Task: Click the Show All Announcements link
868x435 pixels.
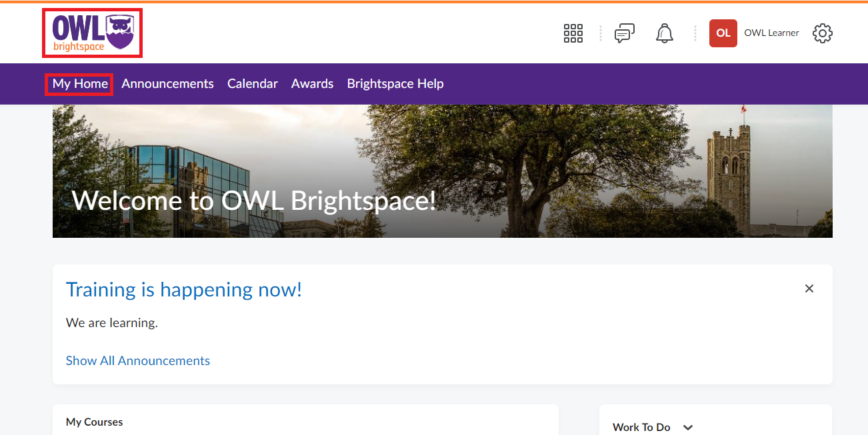Action: pyautogui.click(x=137, y=361)
